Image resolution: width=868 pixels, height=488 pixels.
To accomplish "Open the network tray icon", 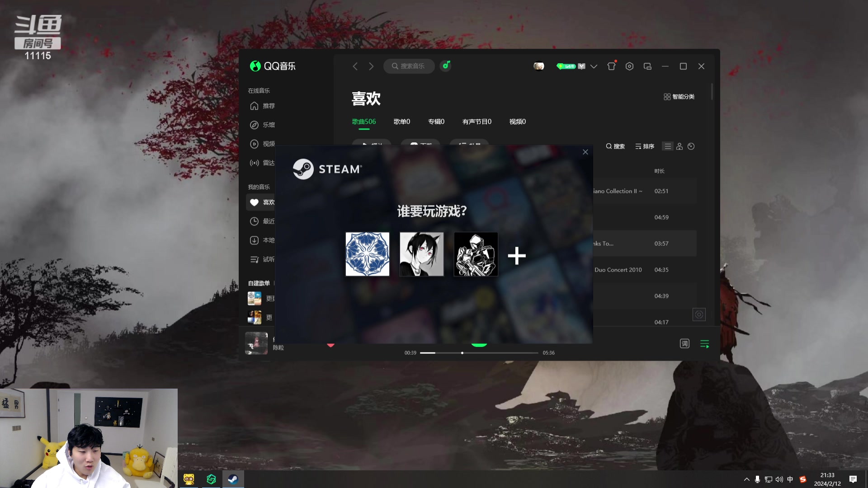I will click(x=769, y=479).
